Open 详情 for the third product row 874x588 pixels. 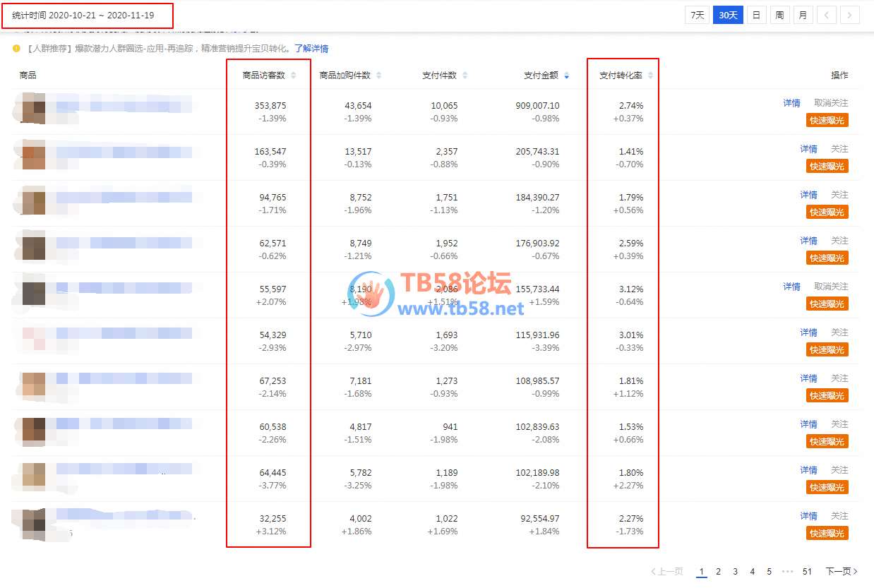[x=808, y=195]
